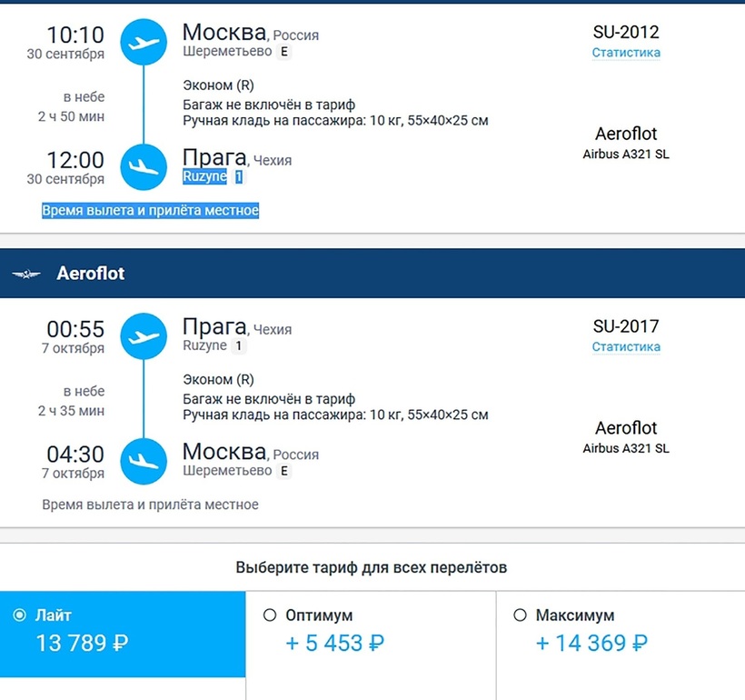Click the highlighted Ruzyne airport name
The image size is (745, 700).
[204, 176]
